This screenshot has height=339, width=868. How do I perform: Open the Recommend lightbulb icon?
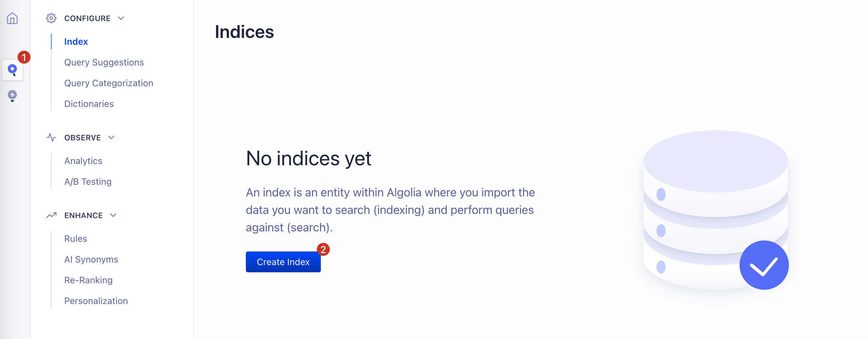(x=12, y=96)
